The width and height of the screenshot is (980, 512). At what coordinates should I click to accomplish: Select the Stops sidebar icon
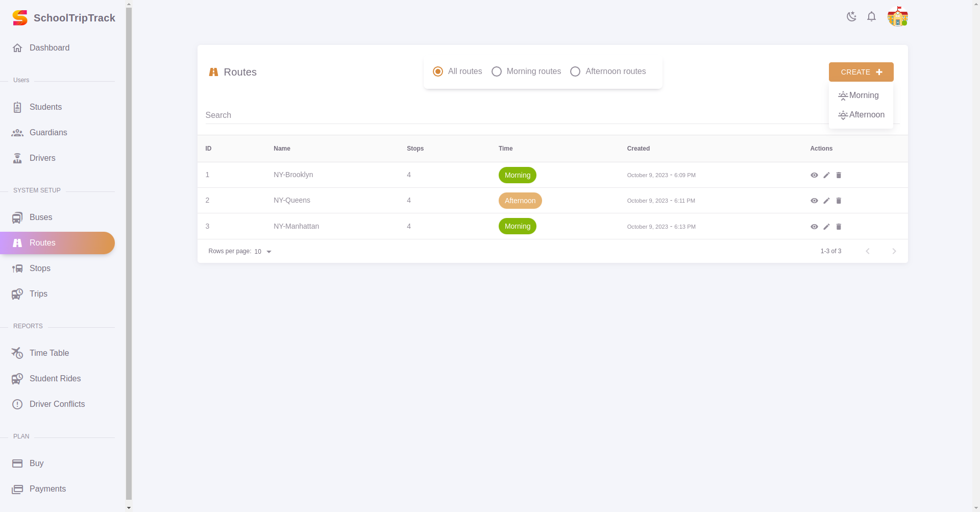(x=17, y=268)
